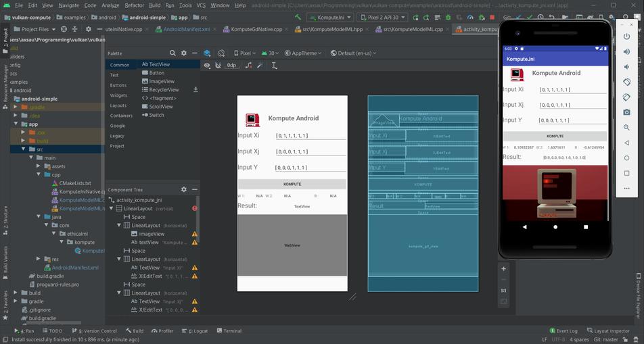This screenshot has height=344, width=644.
Task: Take an emulator screenshot with camera icon
Action: click(x=627, y=112)
